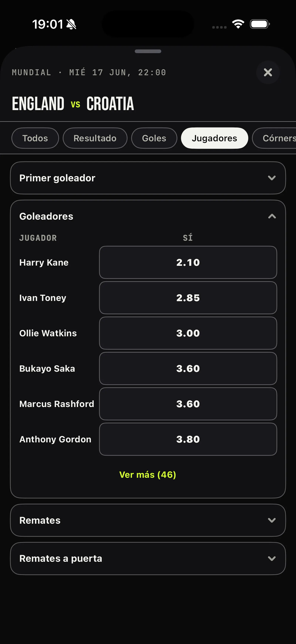296x644 pixels.
Task: Expand the Remates a puerta section
Action: [x=148, y=558]
